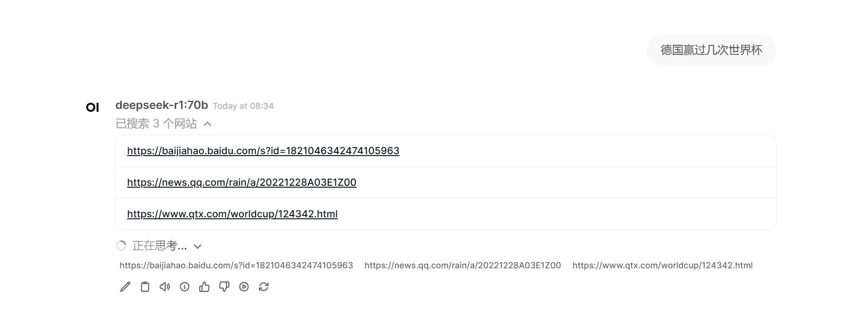Regenerate the response with refresh icon
Viewport: 868px width, 323px height.
coord(264,287)
